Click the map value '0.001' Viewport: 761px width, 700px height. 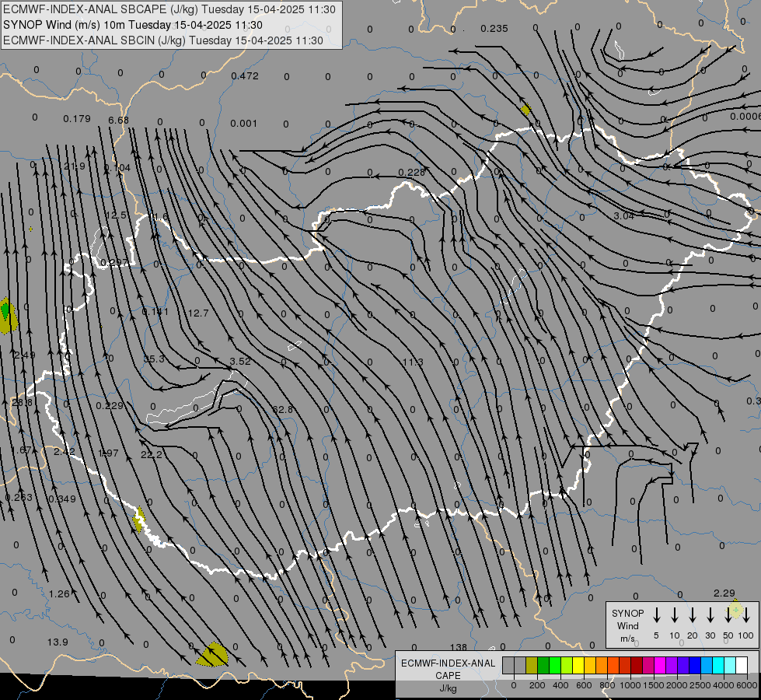[243, 124]
